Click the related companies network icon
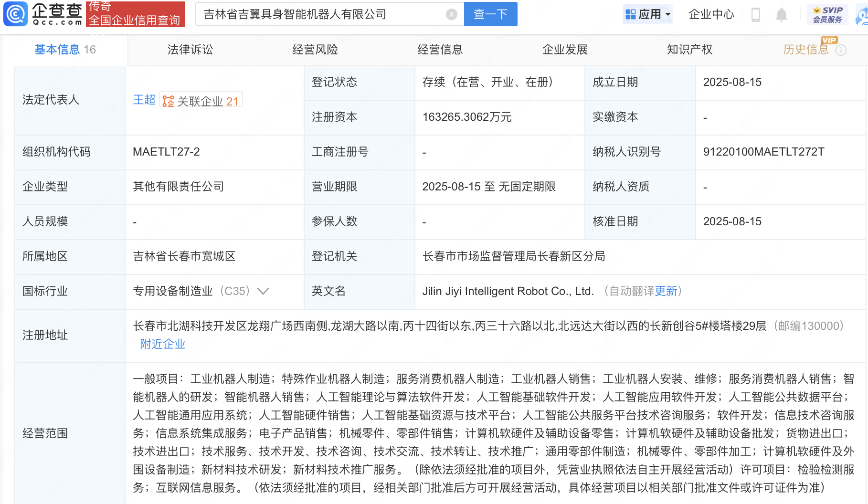The height and width of the screenshot is (504, 868). (x=168, y=101)
